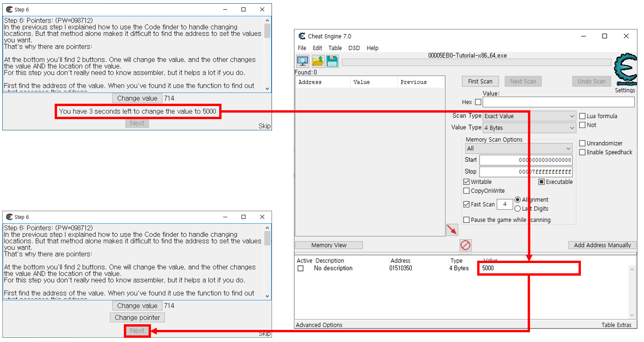Click the Stop address field
The height and width of the screenshot is (342, 644).
526,172
